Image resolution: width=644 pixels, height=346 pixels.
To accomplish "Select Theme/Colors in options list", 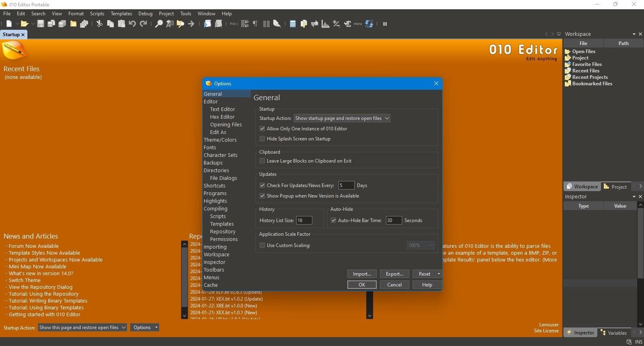I will point(220,140).
